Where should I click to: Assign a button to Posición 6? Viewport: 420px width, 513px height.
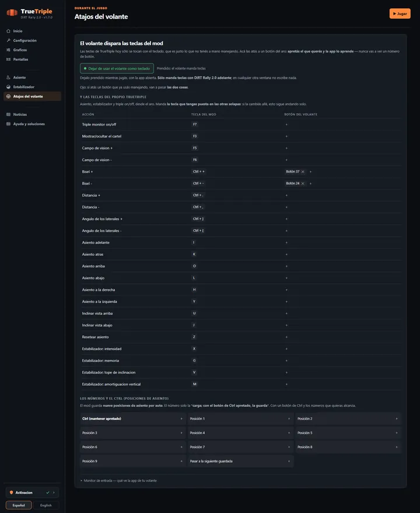[181, 447]
